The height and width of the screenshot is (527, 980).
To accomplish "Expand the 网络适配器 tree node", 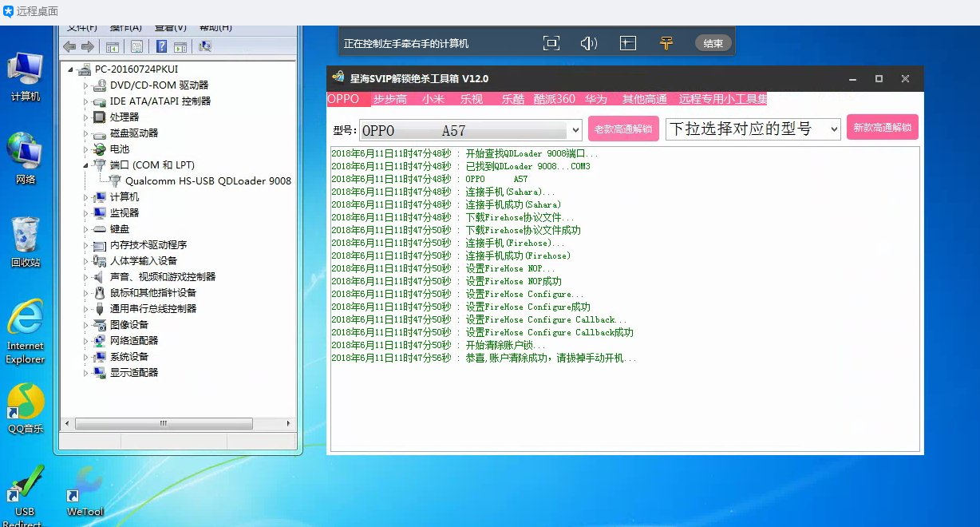I will tap(86, 341).
